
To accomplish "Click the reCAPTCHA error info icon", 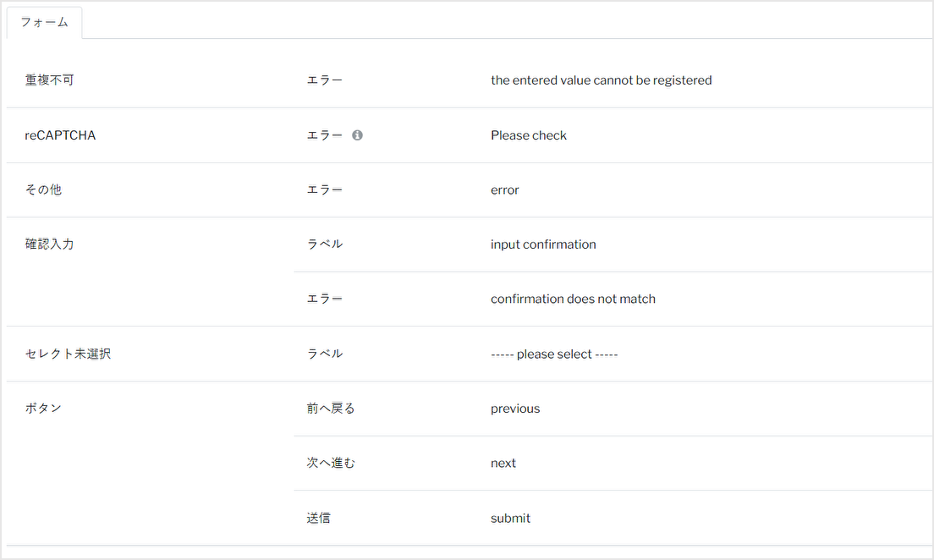I will [357, 135].
